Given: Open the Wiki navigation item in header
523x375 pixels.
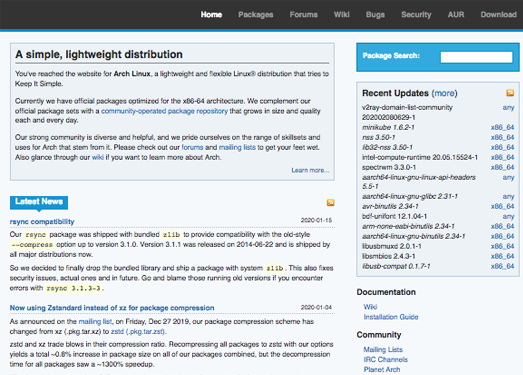Looking at the screenshot, I should 342,15.
